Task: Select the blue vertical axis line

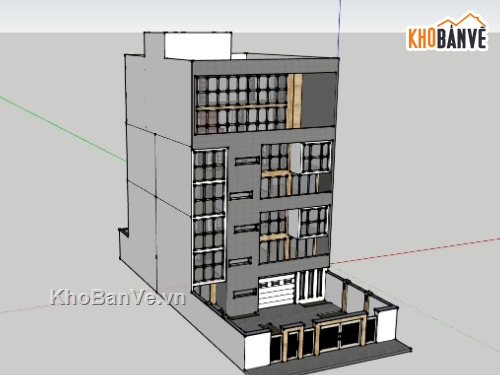Action: click(x=340, y=28)
